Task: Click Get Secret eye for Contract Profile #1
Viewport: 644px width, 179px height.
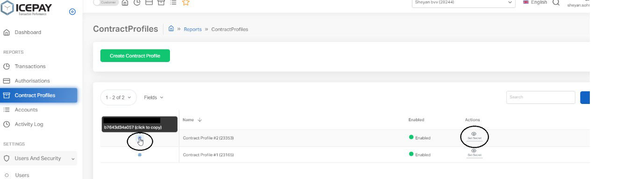Action: (474, 152)
